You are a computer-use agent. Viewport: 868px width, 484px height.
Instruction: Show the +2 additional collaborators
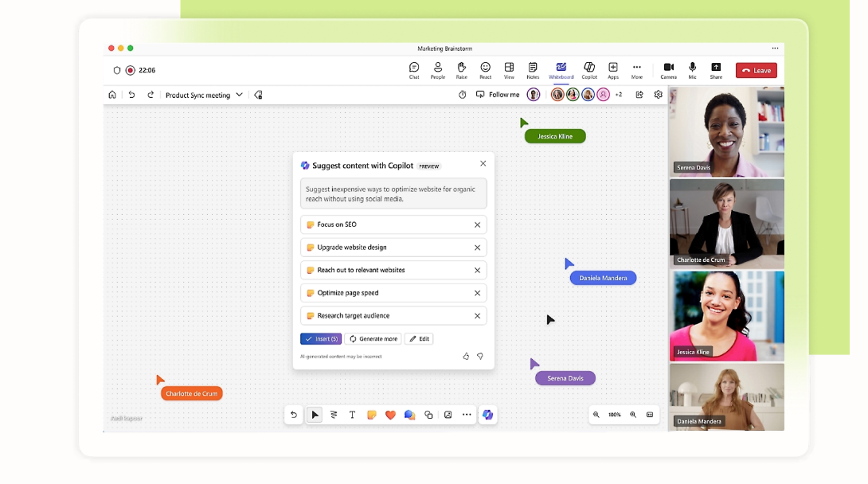coord(619,95)
